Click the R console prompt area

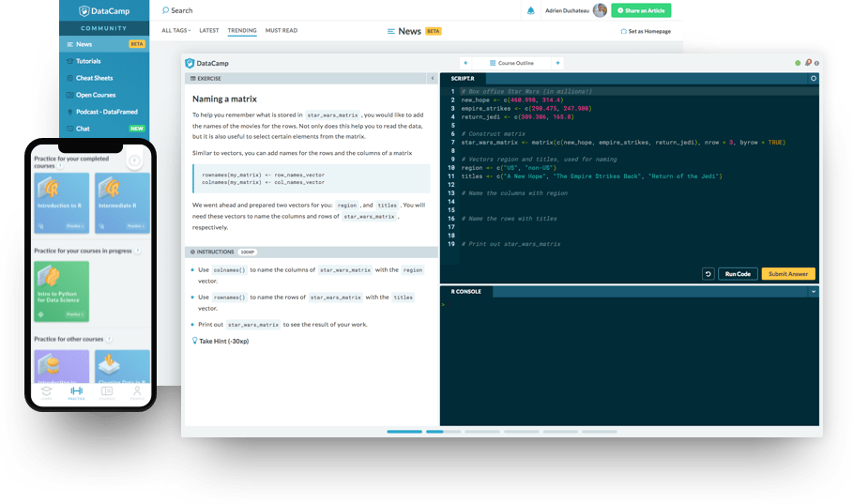coord(630,305)
